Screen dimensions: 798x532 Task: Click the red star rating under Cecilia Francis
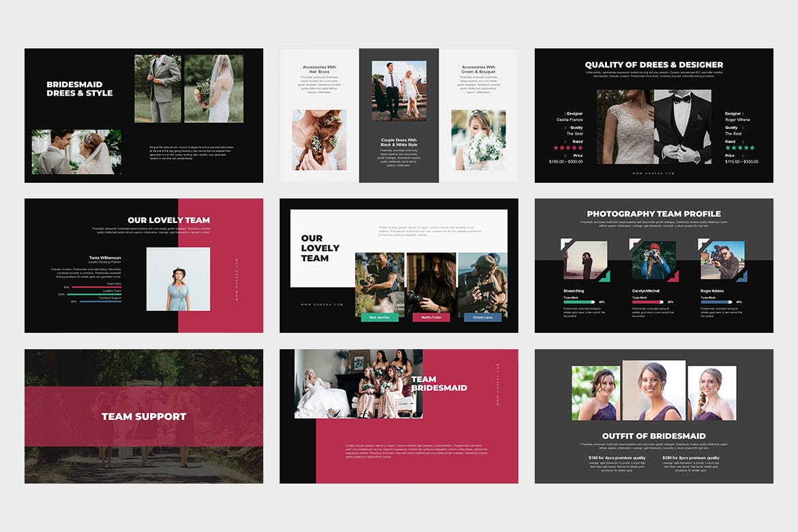pyautogui.click(x=567, y=148)
